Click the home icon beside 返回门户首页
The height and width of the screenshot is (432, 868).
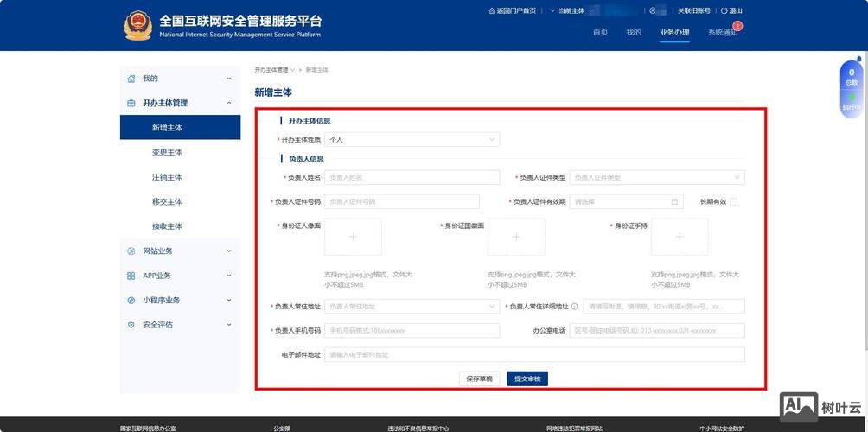tap(491, 10)
